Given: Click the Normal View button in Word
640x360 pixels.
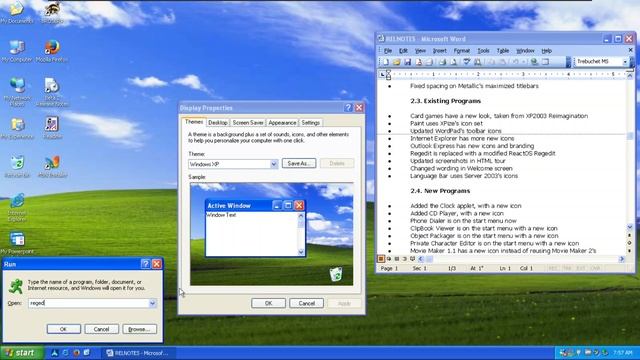Looking at the screenshot, I should pos(381,259).
